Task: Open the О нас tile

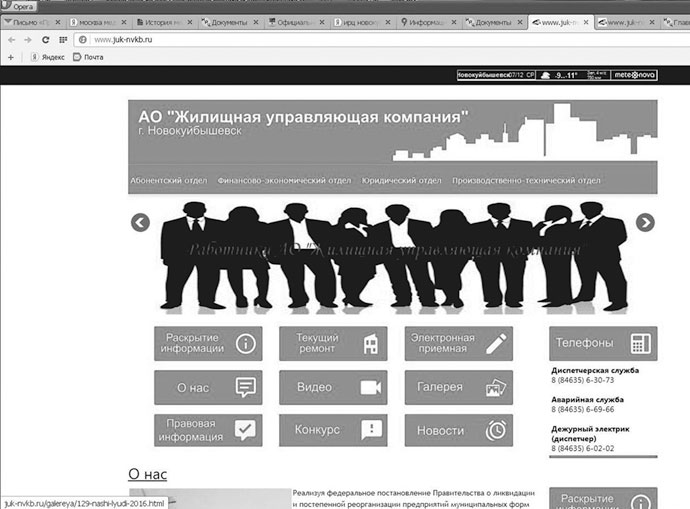Action: tap(208, 388)
